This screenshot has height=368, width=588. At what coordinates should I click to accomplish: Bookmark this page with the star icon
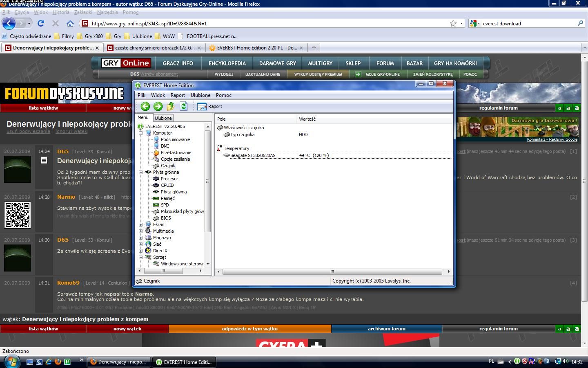coord(453,24)
